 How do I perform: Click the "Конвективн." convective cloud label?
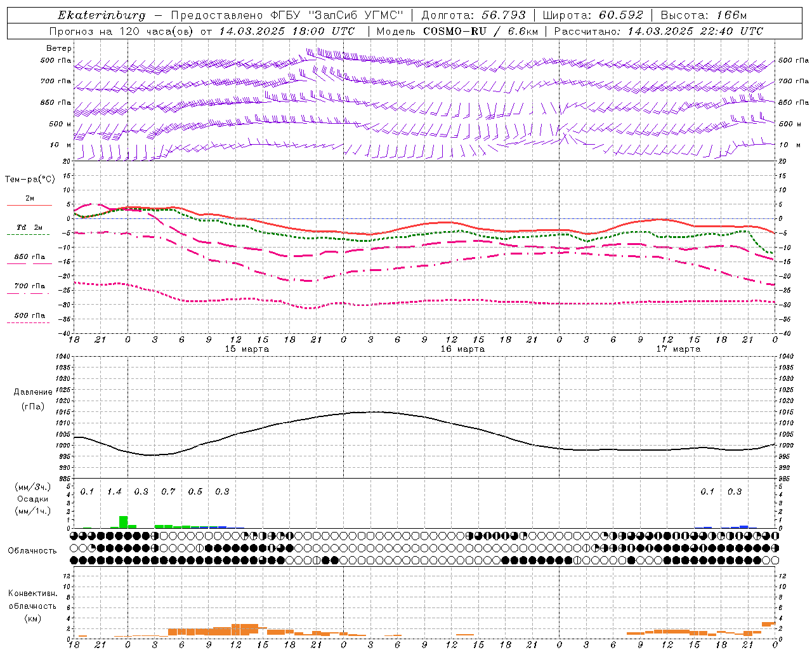point(32,594)
